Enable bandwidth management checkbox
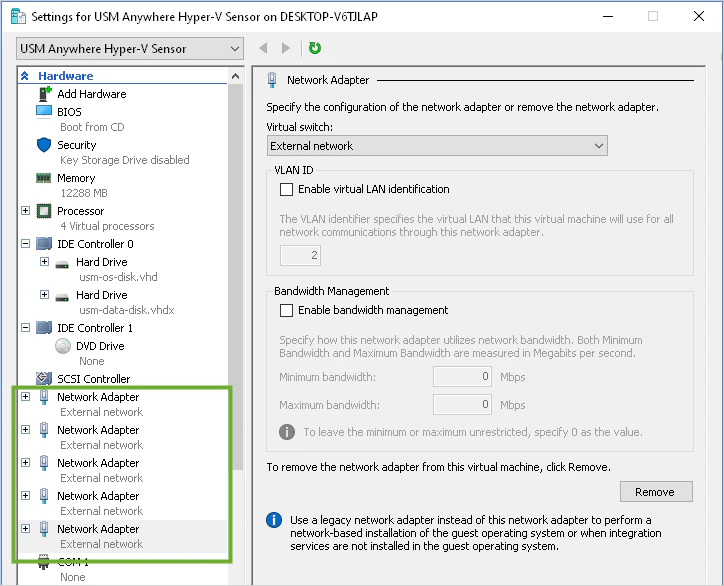This screenshot has height=586, width=724. pyautogui.click(x=286, y=310)
